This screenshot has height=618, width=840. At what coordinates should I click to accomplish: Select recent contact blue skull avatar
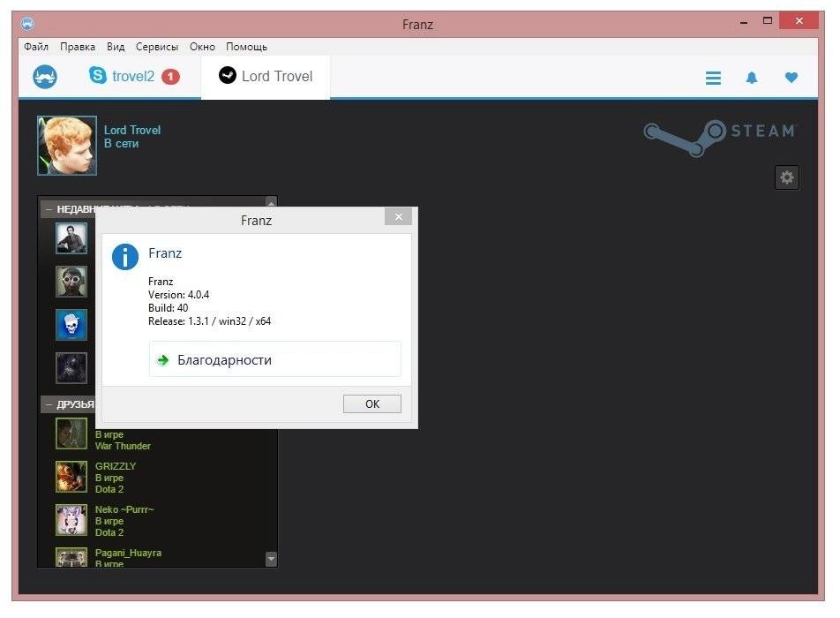pyautogui.click(x=71, y=325)
